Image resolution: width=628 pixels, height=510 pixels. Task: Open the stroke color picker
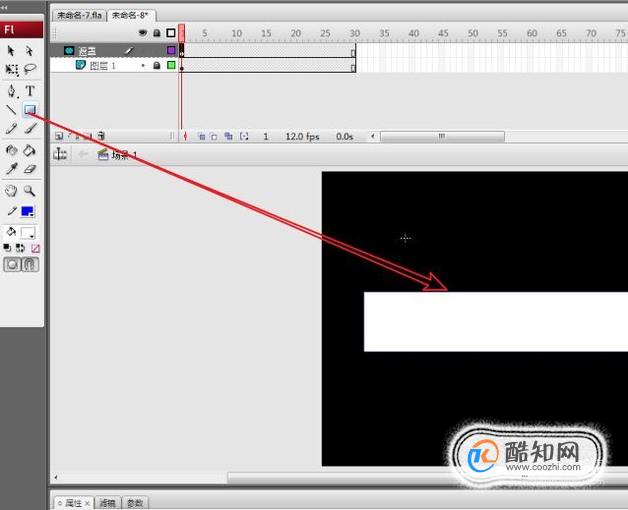tap(28, 211)
